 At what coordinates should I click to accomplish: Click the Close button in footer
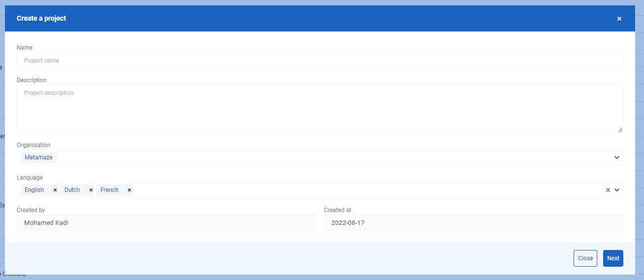click(585, 258)
